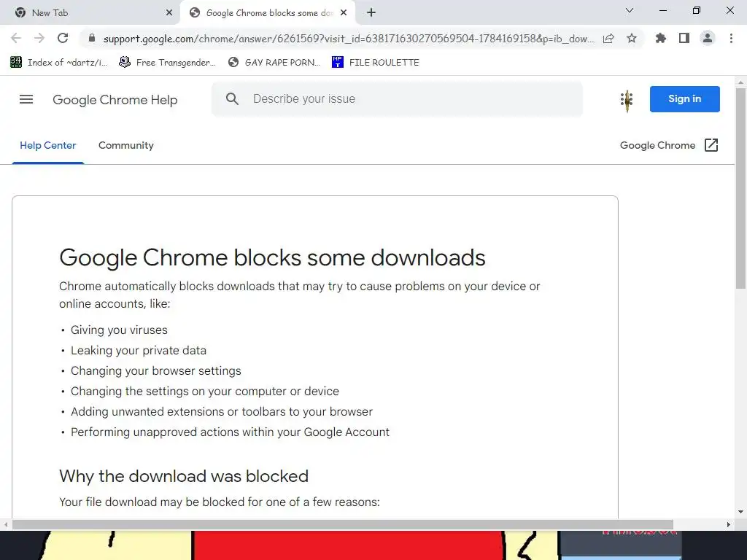Reload the current page
The height and width of the screenshot is (560, 747).
(63, 38)
